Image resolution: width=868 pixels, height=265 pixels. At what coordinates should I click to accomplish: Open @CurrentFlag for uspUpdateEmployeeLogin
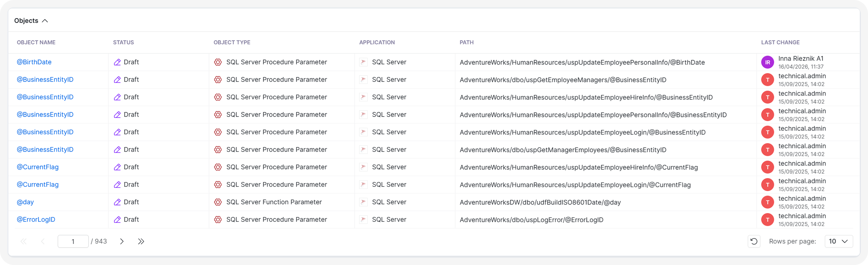(38, 185)
